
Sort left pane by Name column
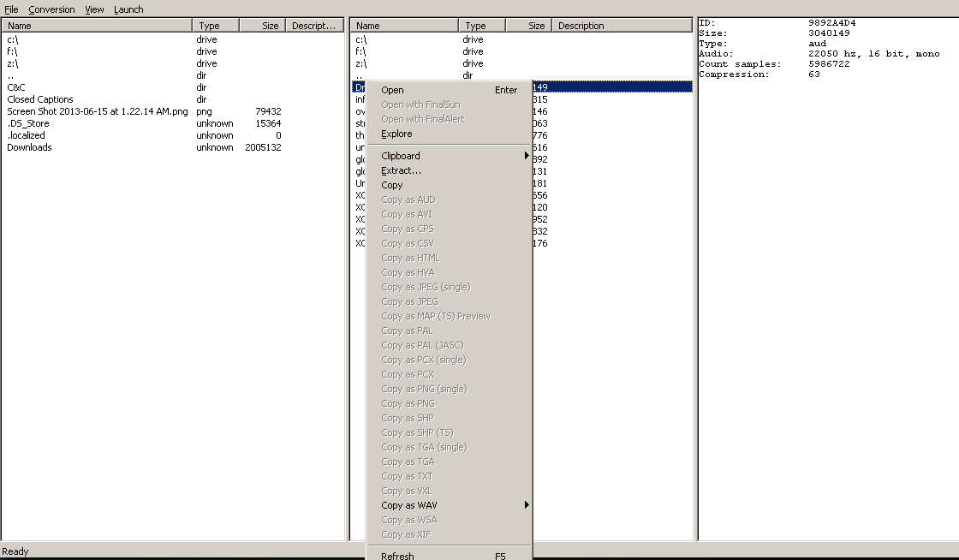tap(98, 26)
